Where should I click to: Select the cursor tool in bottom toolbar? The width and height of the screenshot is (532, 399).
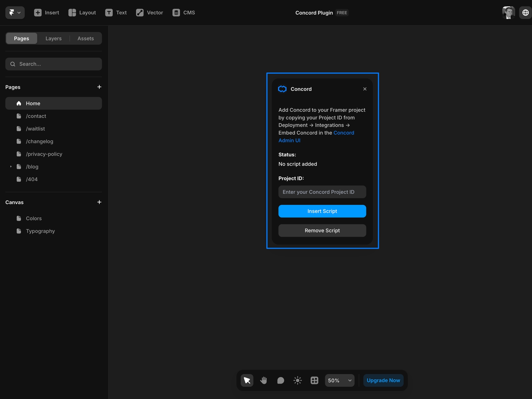click(247, 380)
